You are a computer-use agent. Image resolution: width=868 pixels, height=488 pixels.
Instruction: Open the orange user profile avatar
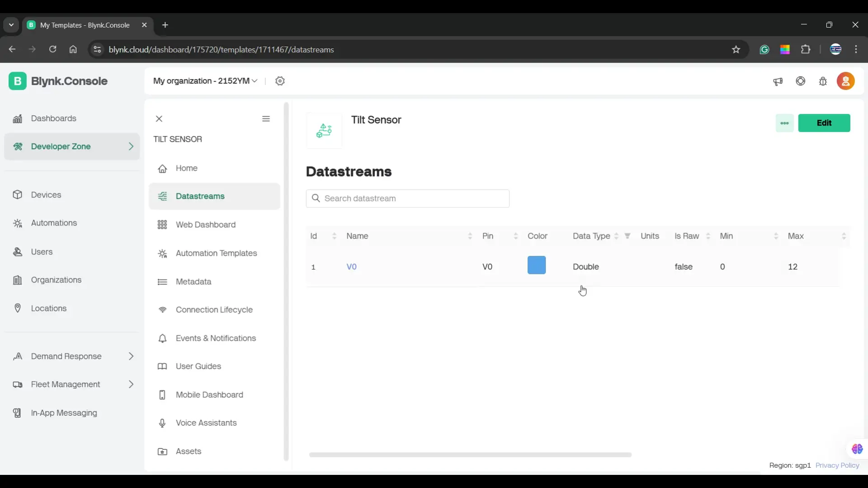(x=846, y=81)
